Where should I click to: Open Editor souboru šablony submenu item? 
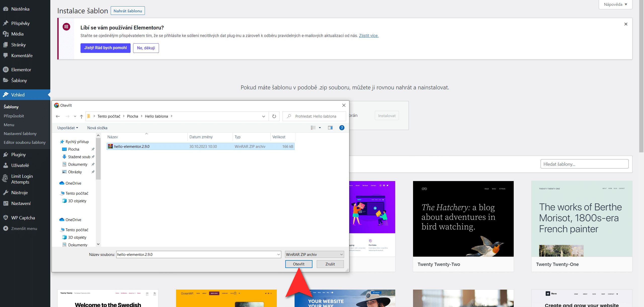pos(25,143)
